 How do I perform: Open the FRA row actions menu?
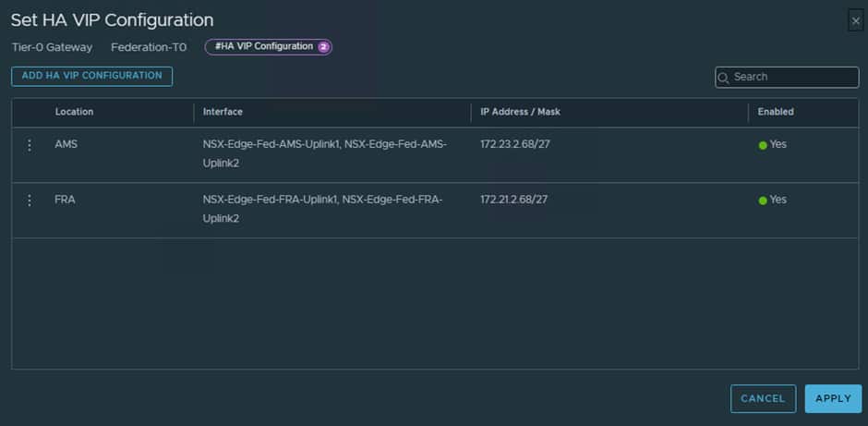[30, 200]
